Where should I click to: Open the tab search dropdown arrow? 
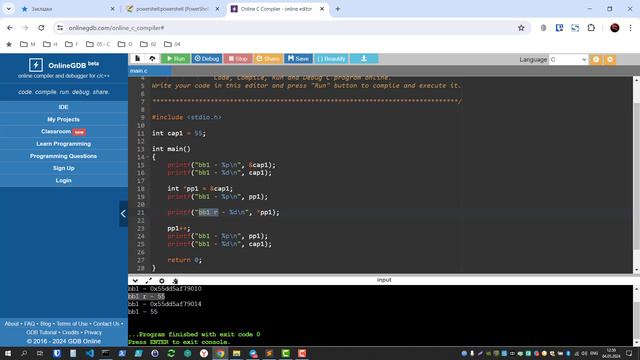[9, 9]
